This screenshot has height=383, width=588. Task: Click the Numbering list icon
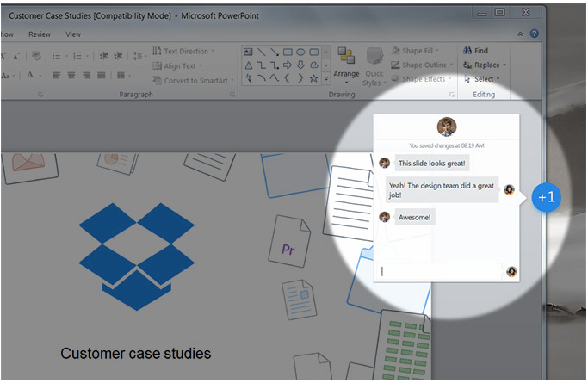point(77,56)
